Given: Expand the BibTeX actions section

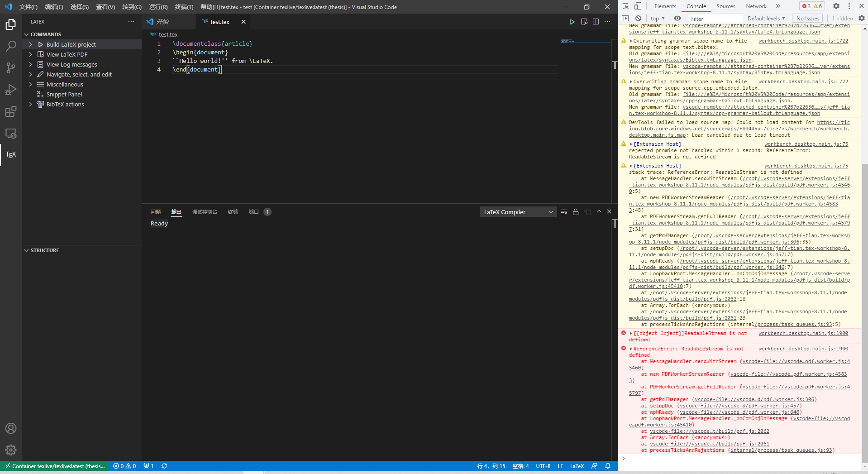Looking at the screenshot, I should [30, 104].
